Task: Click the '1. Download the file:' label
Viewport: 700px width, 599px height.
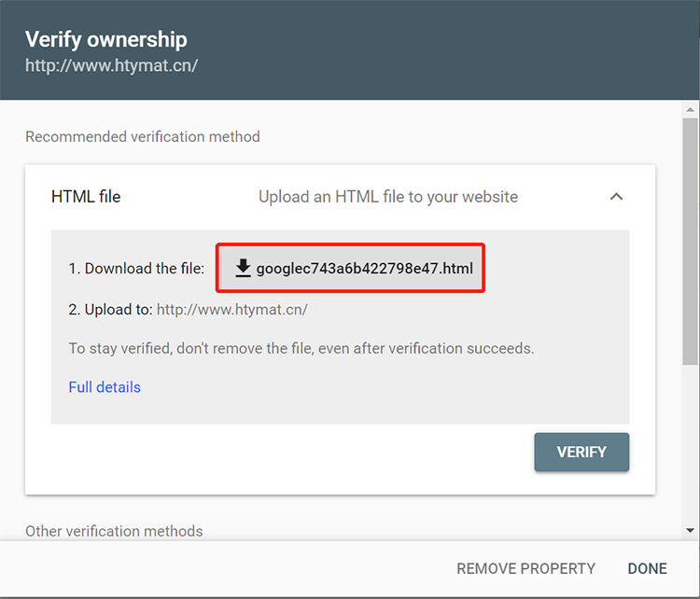Action: click(136, 269)
